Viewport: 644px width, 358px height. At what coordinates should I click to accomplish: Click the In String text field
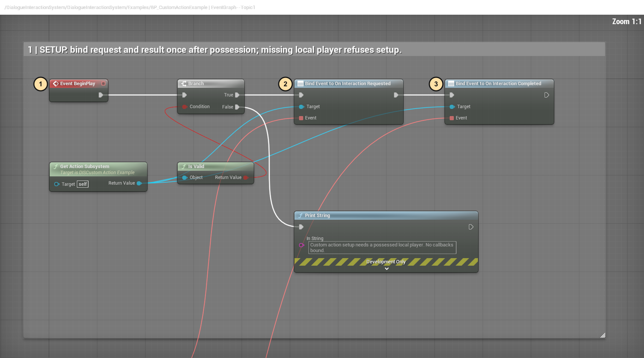pos(382,248)
